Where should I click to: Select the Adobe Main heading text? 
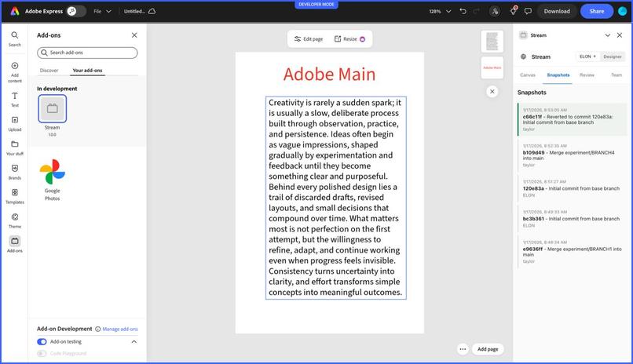tap(329, 75)
